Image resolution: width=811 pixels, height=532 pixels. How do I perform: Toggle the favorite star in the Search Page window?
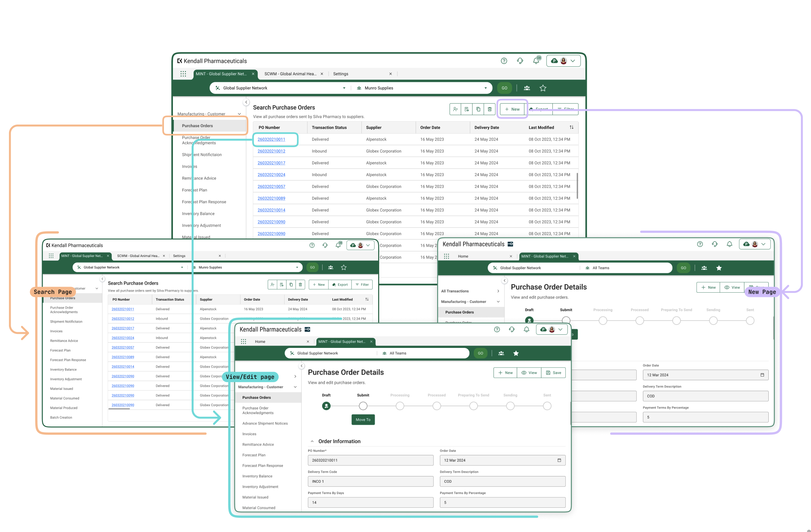tap(344, 268)
